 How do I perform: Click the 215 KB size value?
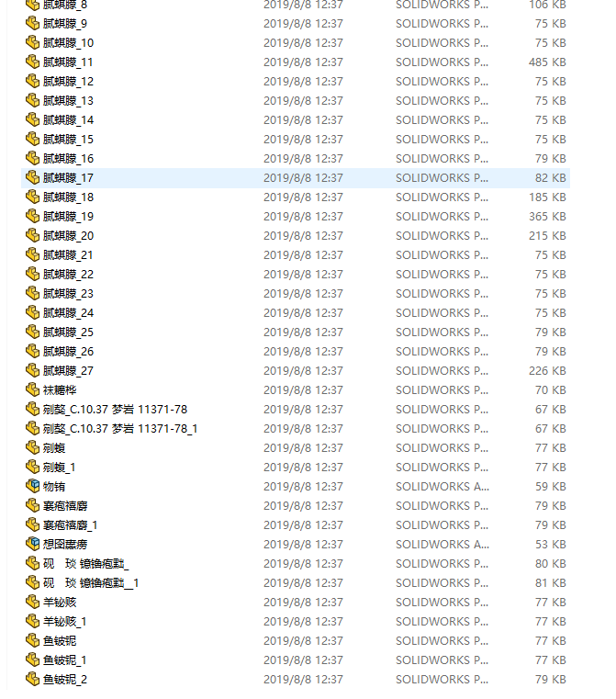pos(547,235)
